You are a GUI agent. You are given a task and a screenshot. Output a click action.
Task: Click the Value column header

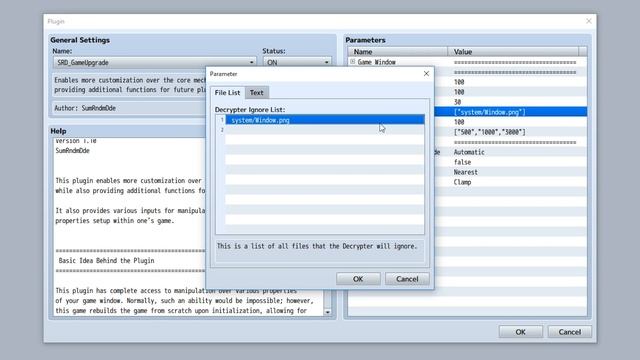513,52
